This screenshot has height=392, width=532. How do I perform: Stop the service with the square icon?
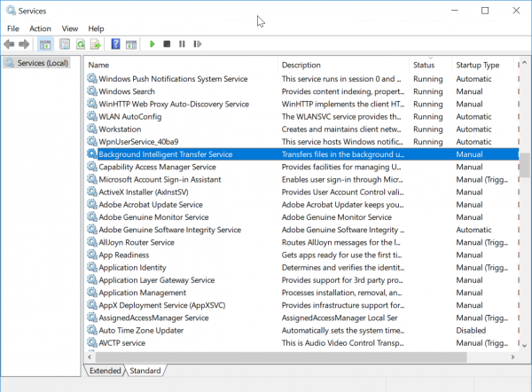[168, 43]
